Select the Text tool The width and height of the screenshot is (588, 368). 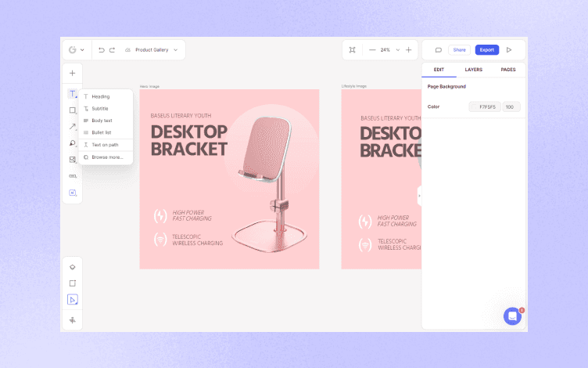click(x=73, y=93)
